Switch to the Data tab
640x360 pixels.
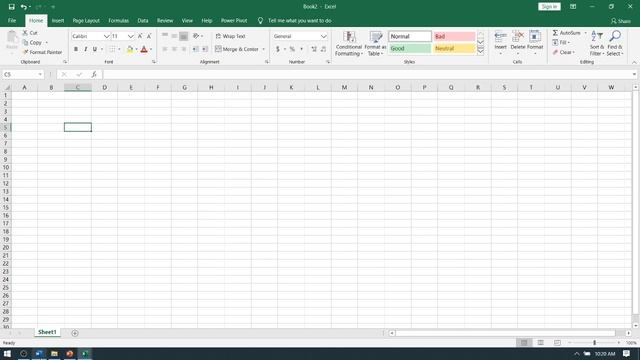[x=143, y=20]
